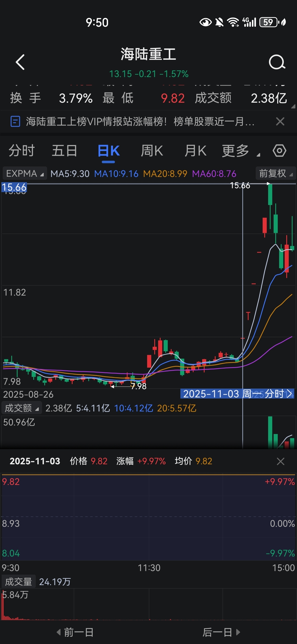Viewport: 297px width, 644px height.
Task: Tap the 5.84万 volume axis label
Action: 15,595
